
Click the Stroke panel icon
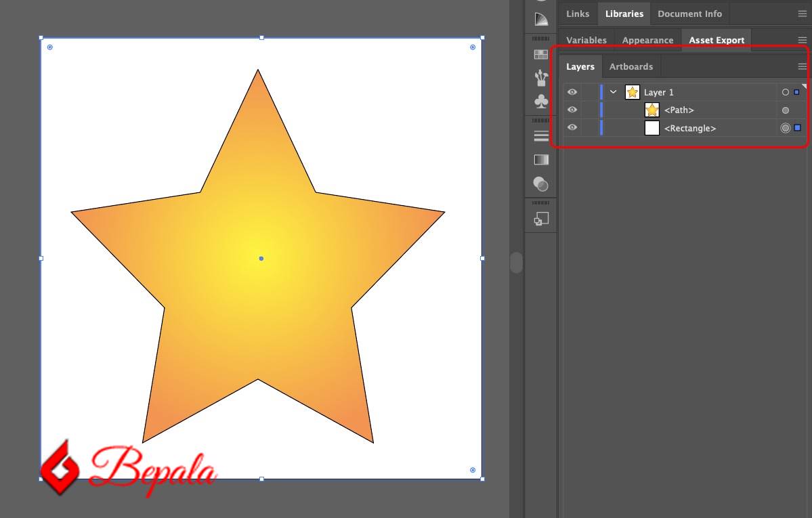[x=540, y=135]
